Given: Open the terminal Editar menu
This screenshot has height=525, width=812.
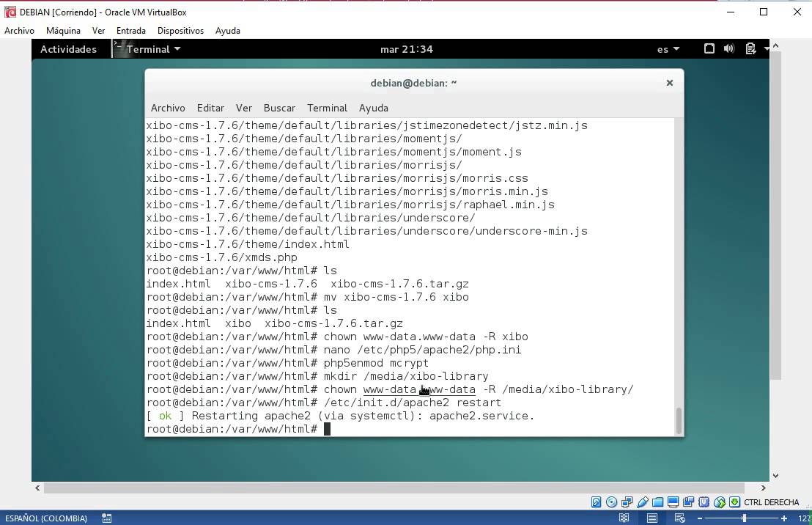Looking at the screenshot, I should [210, 108].
